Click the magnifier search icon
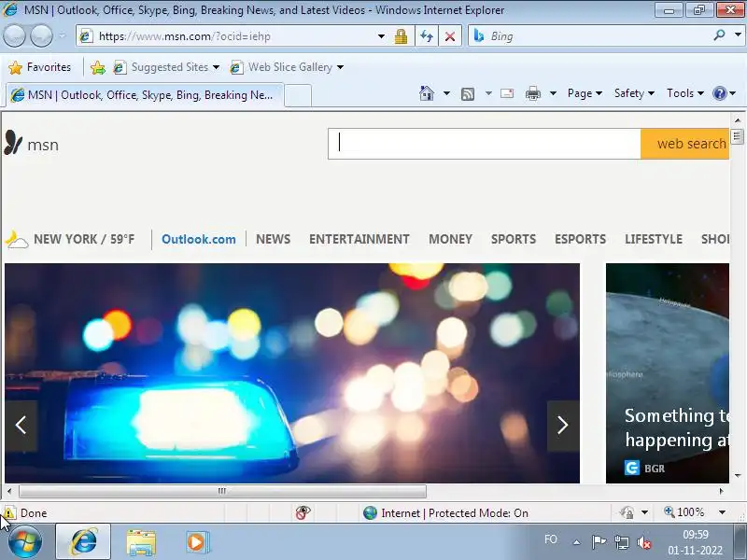This screenshot has height=560, width=747. (719, 35)
